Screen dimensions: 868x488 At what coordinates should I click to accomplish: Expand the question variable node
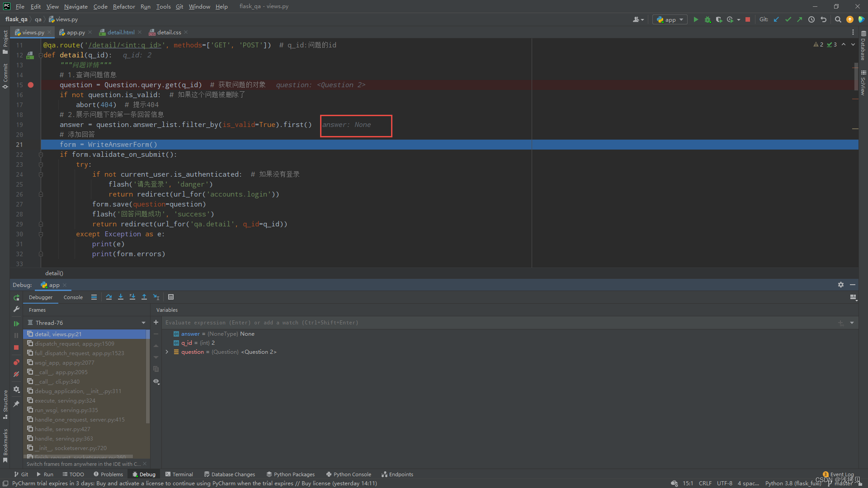(x=167, y=352)
